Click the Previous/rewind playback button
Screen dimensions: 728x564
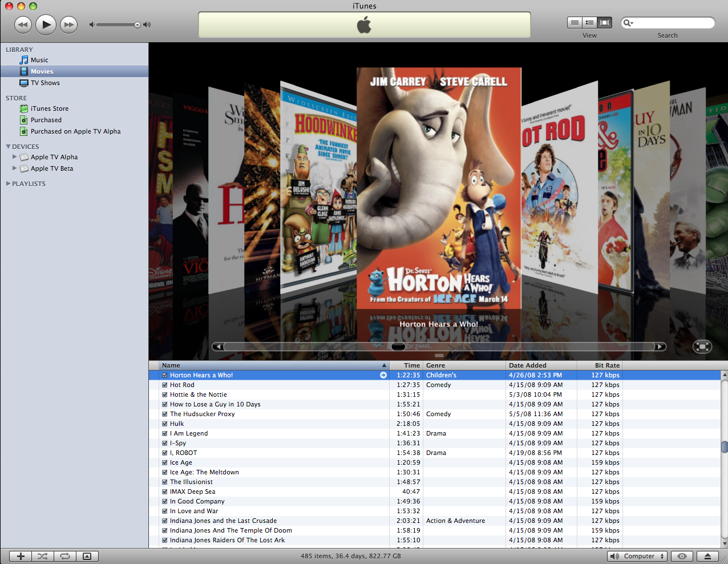point(23,25)
